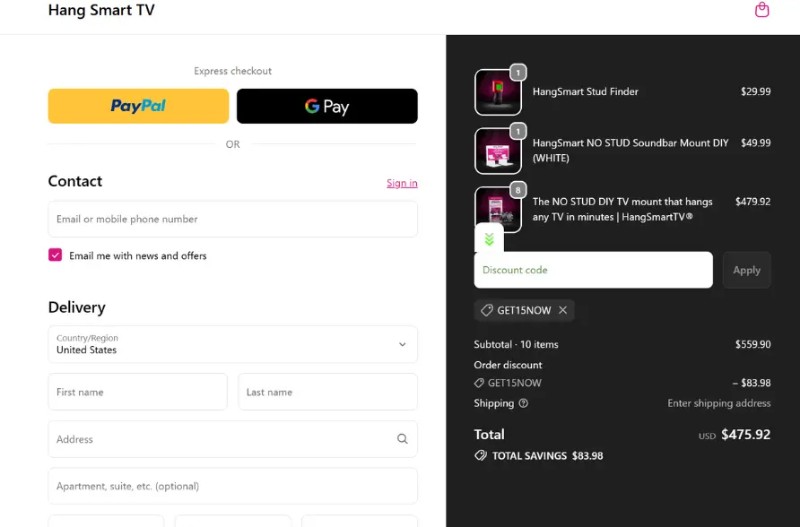The width and height of the screenshot is (800, 527).
Task: Click the tag icon beside Order discount GET15NOW
Action: tap(479, 383)
